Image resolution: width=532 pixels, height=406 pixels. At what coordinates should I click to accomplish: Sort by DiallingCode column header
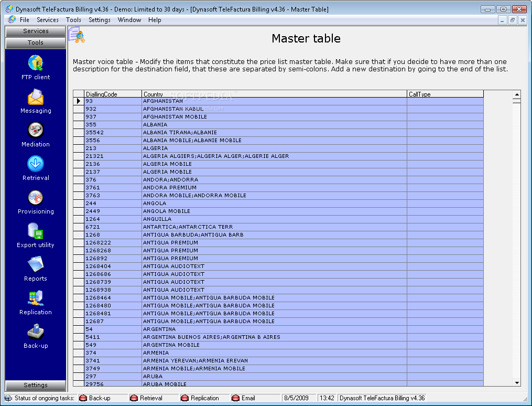click(113, 94)
